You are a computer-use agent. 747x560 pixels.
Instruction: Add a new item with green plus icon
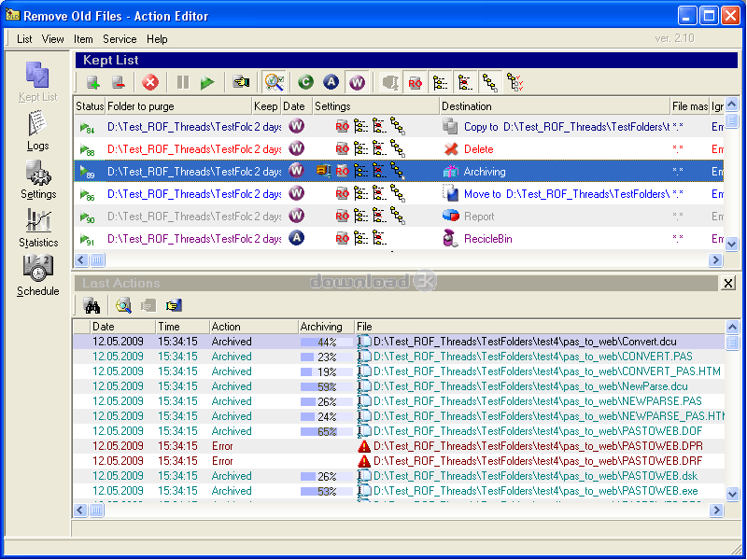pyautogui.click(x=93, y=82)
